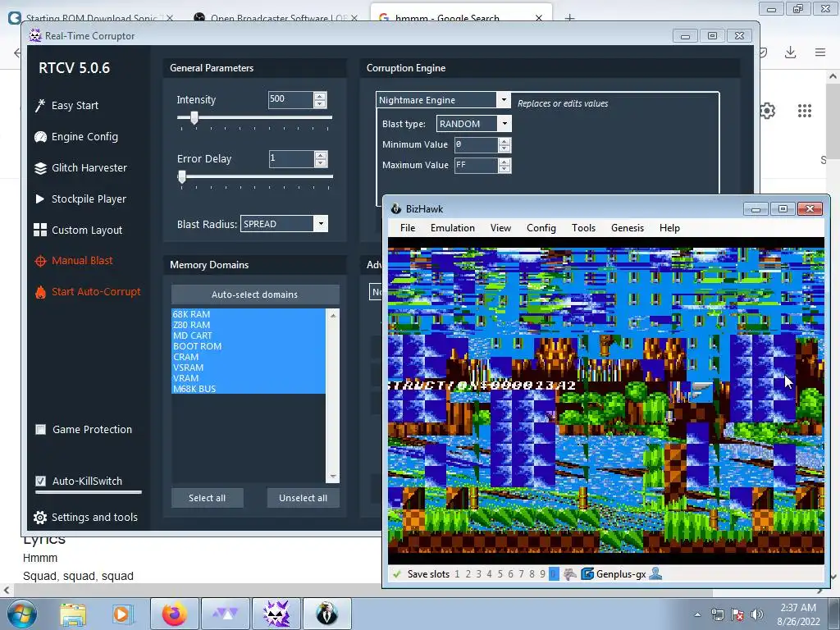
Task: Click the BizHawk window title icon
Action: pyautogui.click(x=396, y=209)
